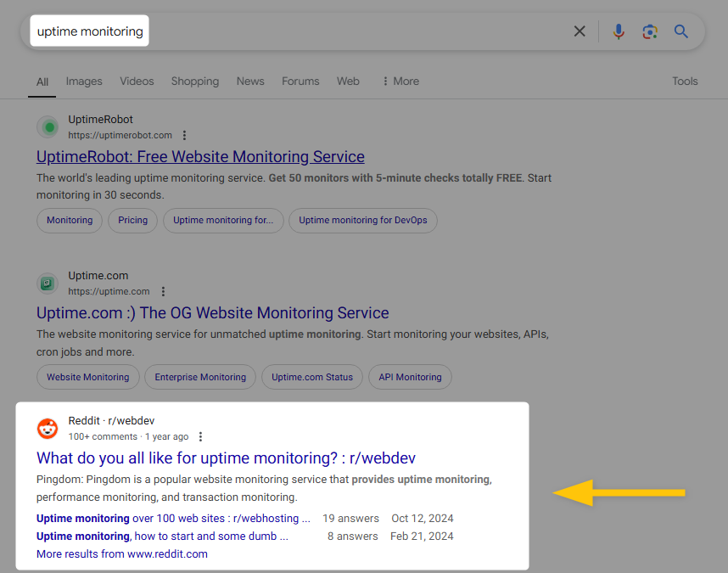Click the 100+ comments · 1 year ago text
The width and height of the screenshot is (728, 573).
(x=128, y=436)
